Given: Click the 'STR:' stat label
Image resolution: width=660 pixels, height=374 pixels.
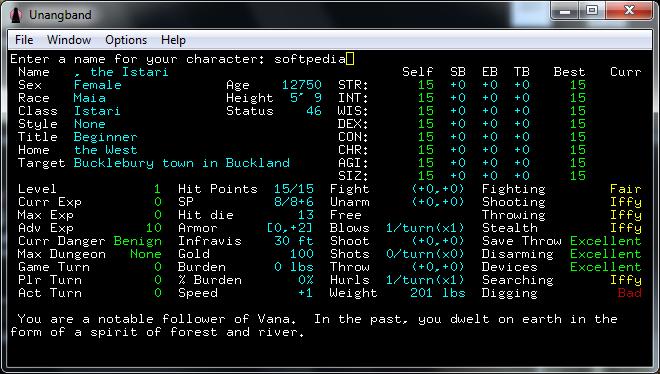Looking at the screenshot, I should click(353, 85).
